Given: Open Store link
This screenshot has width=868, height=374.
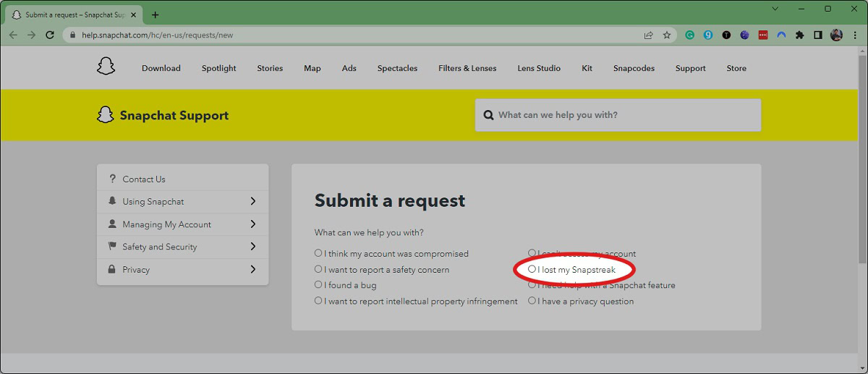Looking at the screenshot, I should [x=736, y=68].
